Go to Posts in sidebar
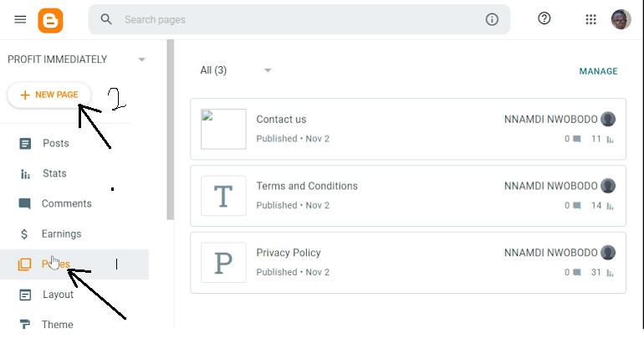The height and width of the screenshot is (349, 644). (55, 143)
